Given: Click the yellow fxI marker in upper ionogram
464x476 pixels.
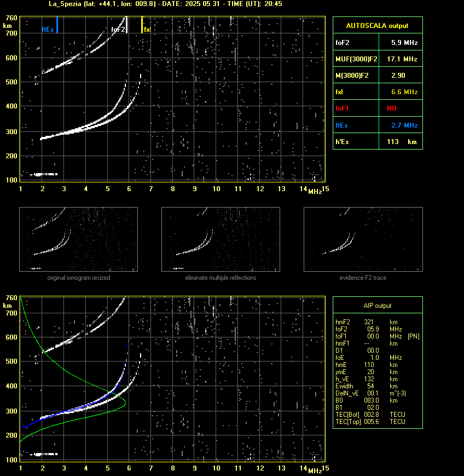Looking at the screenshot, I should coord(142,25).
